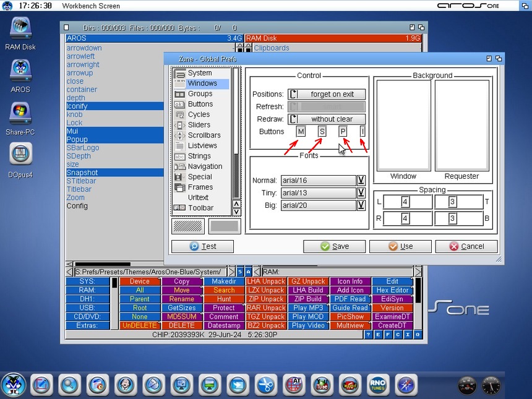The image size is (532, 399).
Task: Click the Tiny font field arial/13
Action: coord(318,193)
